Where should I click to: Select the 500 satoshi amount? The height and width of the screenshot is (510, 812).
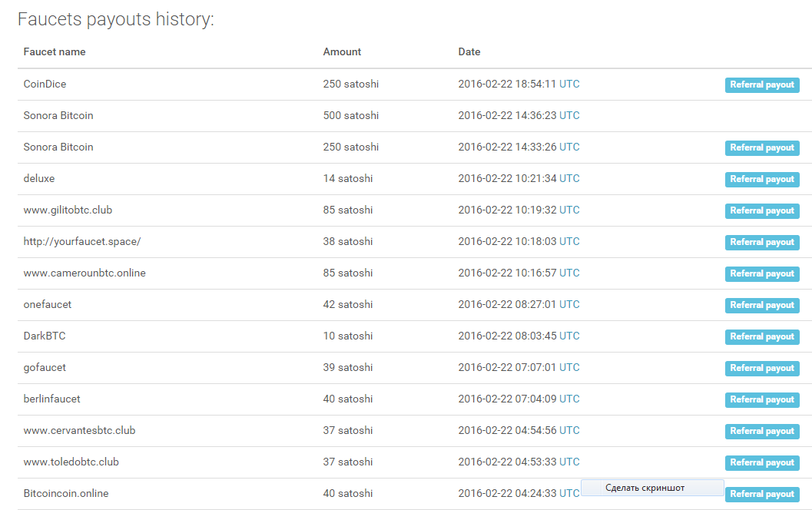(x=350, y=115)
